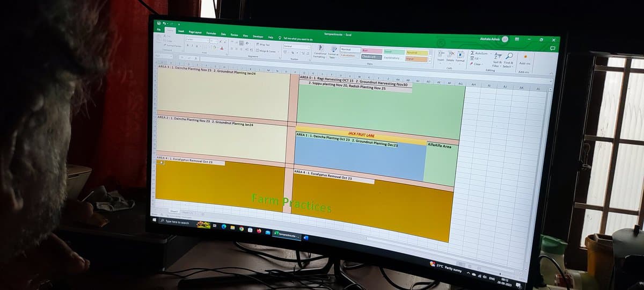This screenshot has width=644, height=290.
Task: Toggle Underline formatting
Action: (197, 46)
